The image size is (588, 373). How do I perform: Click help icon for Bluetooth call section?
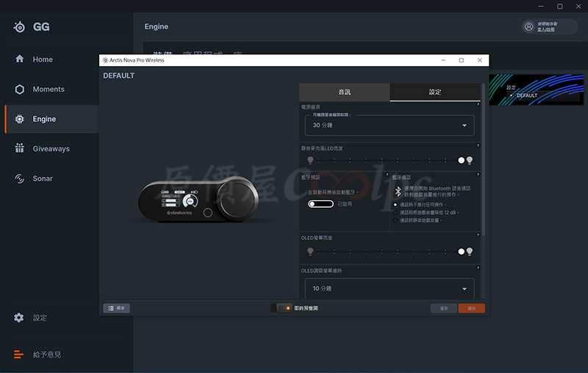coord(478,175)
